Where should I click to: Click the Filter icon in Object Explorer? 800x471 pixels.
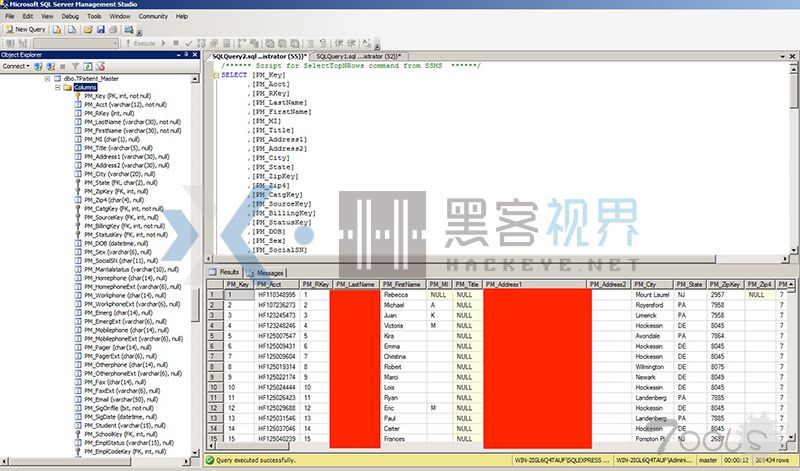(x=74, y=66)
